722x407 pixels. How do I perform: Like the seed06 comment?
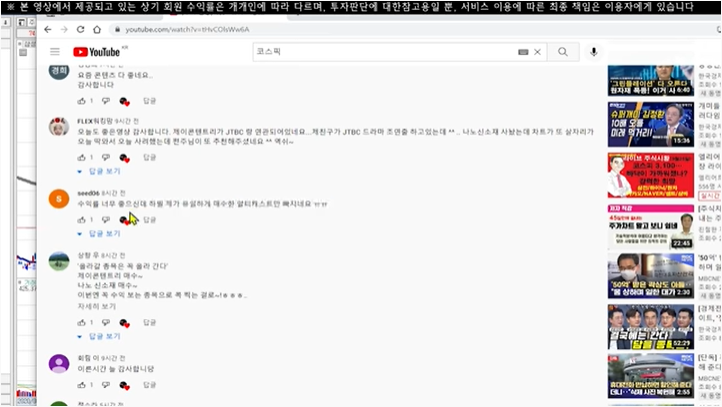[x=82, y=220]
